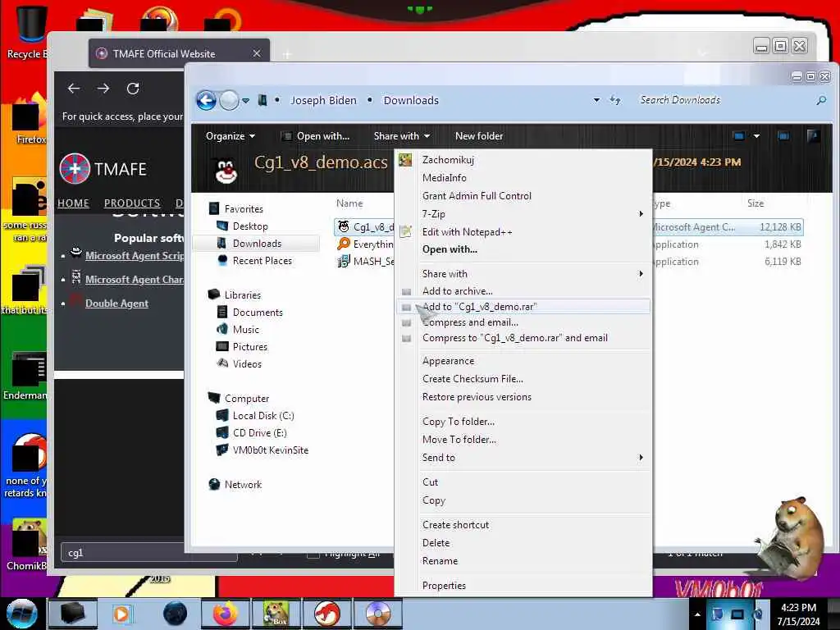Select Move To folder...

(523, 440)
